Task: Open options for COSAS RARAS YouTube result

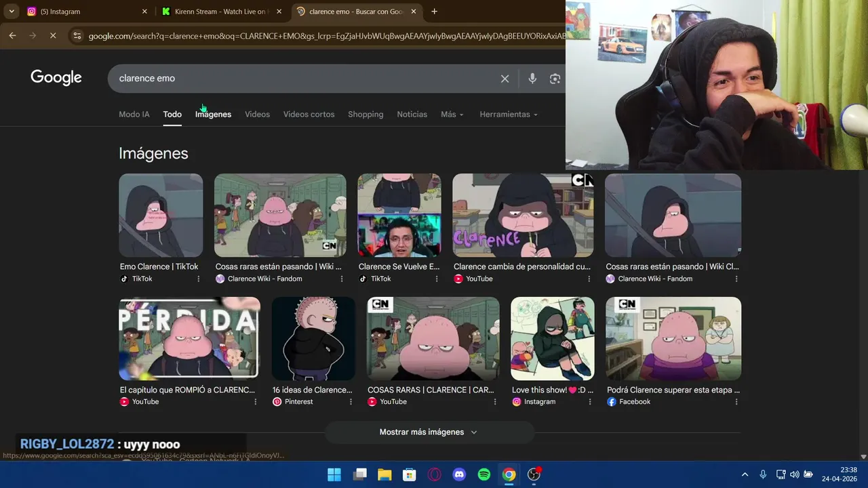Action: [x=495, y=402]
